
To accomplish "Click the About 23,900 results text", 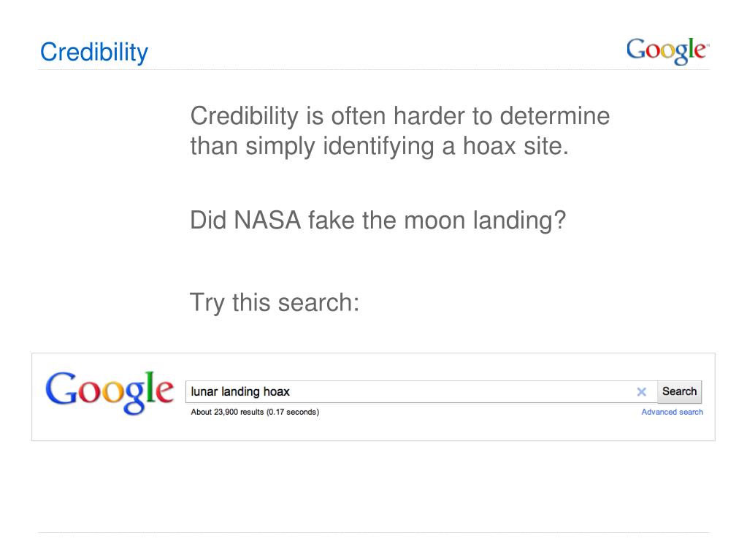I will point(227,412).
